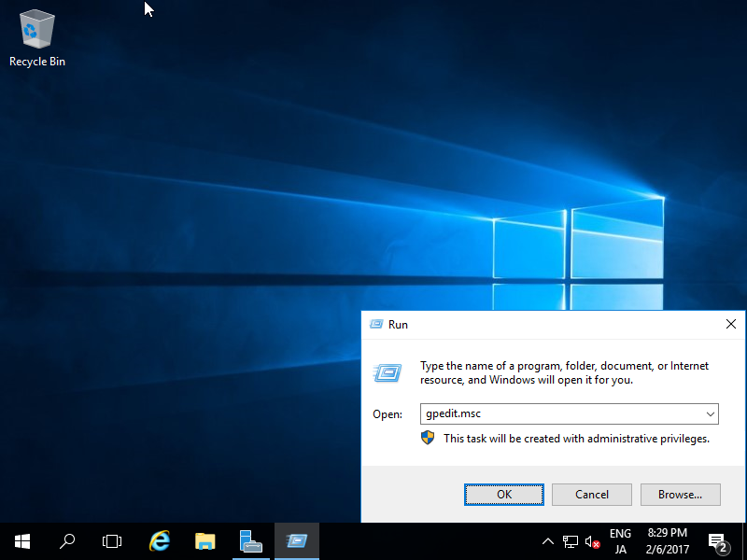
Task: Select the Run dialog taskbar icon
Action: [296, 541]
